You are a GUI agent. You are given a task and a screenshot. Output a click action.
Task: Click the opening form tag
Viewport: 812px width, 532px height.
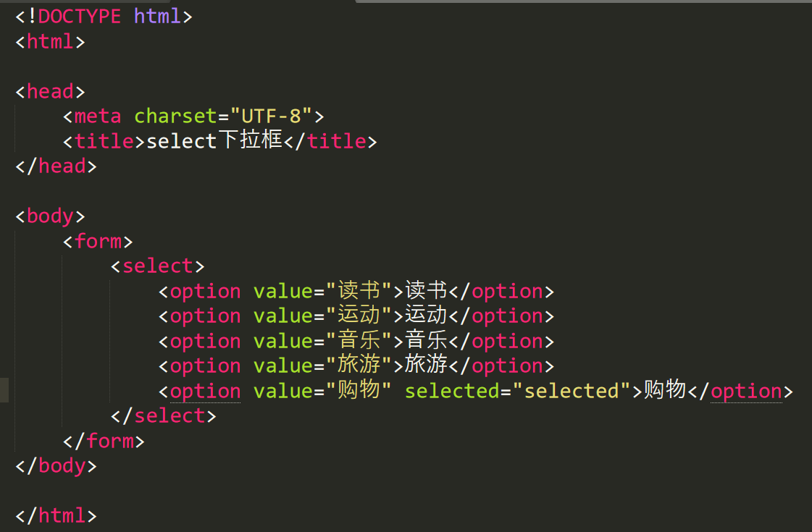point(98,241)
